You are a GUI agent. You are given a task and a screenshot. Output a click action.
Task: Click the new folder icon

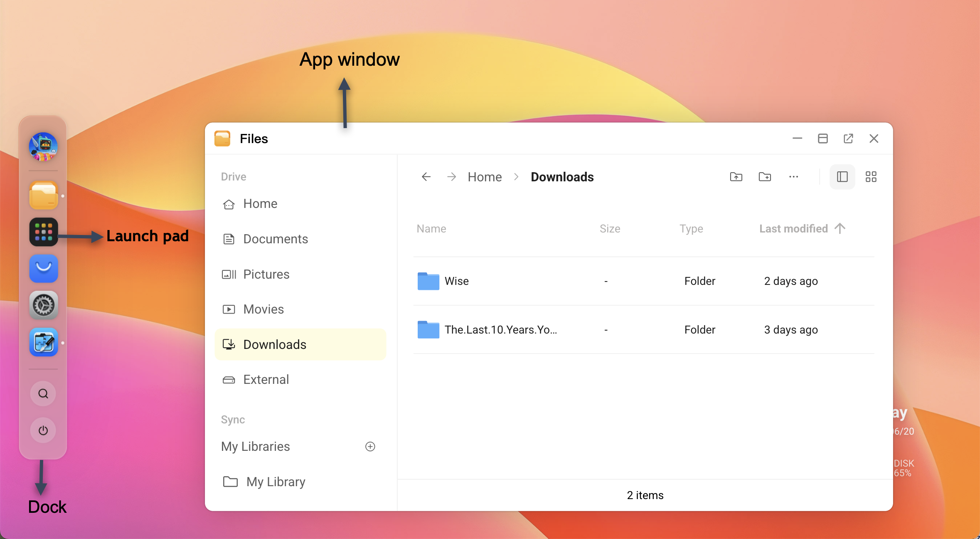pyautogui.click(x=765, y=177)
